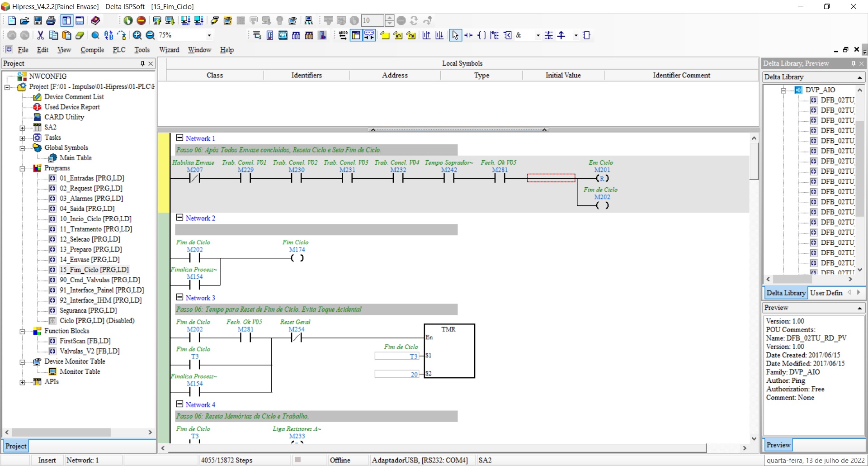The image size is (868, 466).
Task: Click the red stop circle icon
Action: pyautogui.click(x=141, y=20)
